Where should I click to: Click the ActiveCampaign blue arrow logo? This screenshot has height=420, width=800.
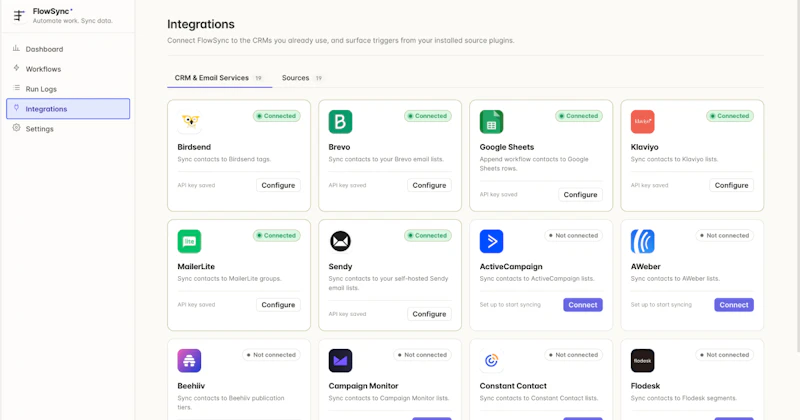(x=491, y=241)
